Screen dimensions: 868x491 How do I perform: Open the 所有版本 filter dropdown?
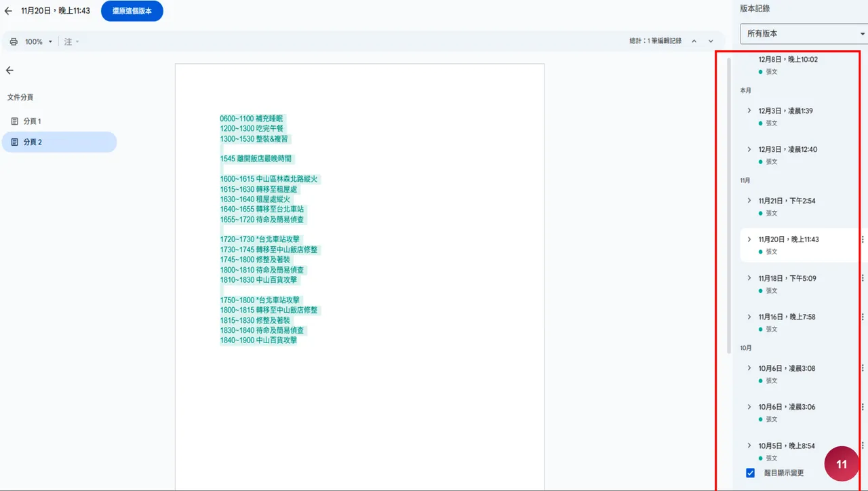point(804,33)
